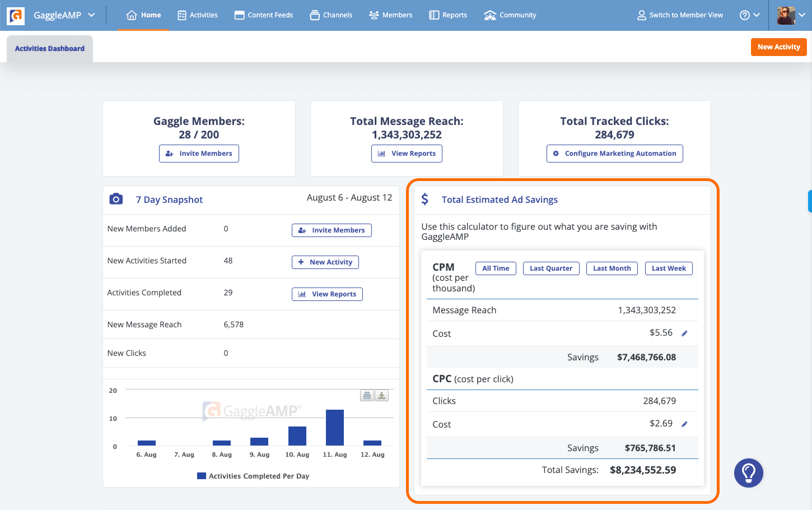This screenshot has height=510, width=812.
Task: Click the user profile avatar
Action: click(786, 15)
